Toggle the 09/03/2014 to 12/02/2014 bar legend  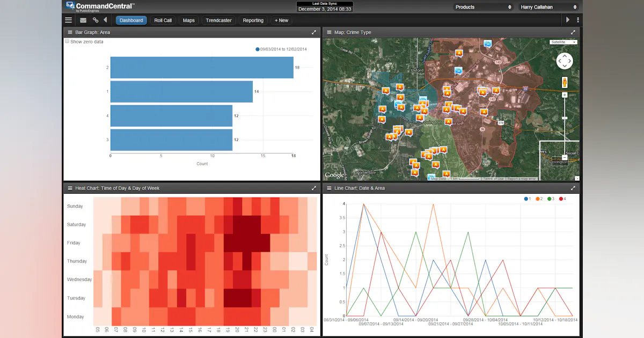(281, 49)
